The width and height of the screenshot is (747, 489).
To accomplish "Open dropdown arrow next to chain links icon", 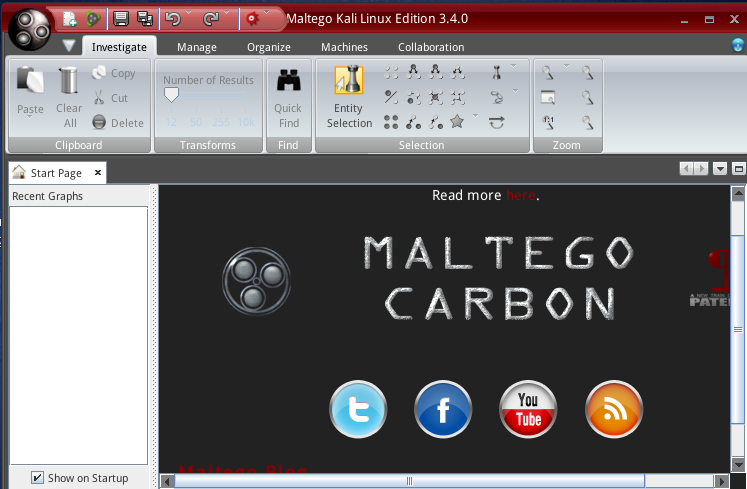I will (x=515, y=91).
